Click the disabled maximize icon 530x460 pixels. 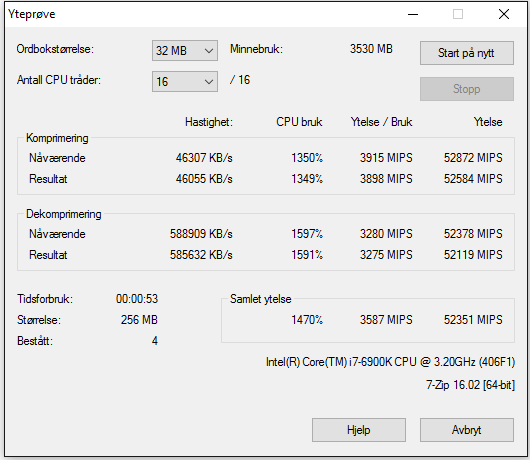[458, 14]
